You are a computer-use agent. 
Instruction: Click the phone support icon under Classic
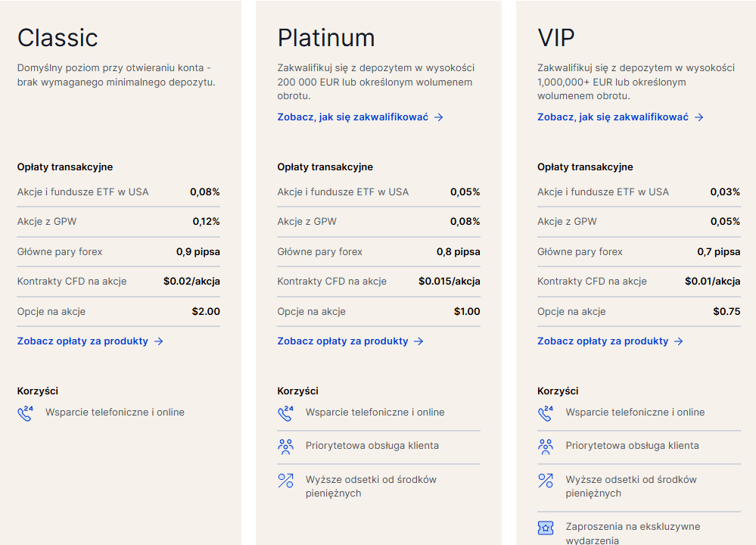pyautogui.click(x=25, y=413)
